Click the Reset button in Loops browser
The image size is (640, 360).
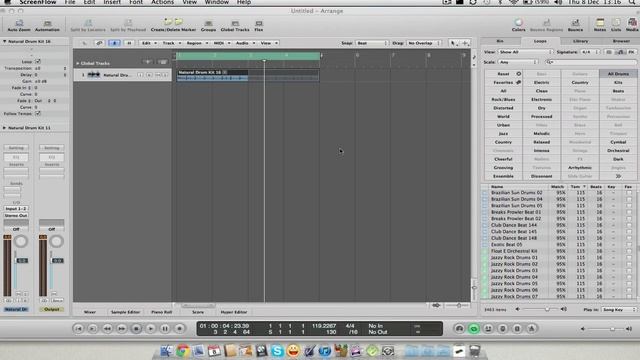pyautogui.click(x=503, y=74)
